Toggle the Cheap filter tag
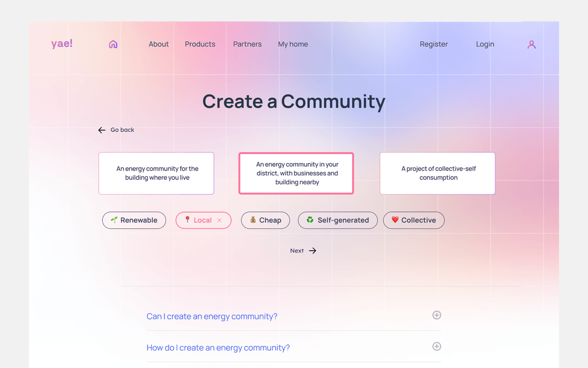This screenshot has width=588, height=368. point(265,220)
